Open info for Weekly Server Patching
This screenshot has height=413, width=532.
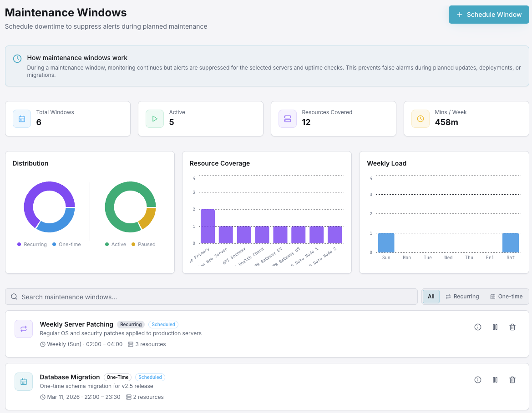(x=477, y=327)
